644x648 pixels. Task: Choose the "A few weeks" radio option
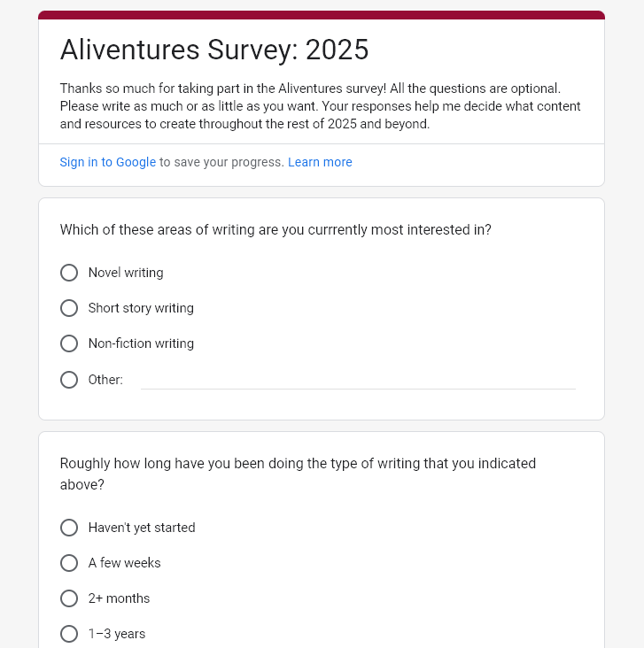tap(69, 563)
